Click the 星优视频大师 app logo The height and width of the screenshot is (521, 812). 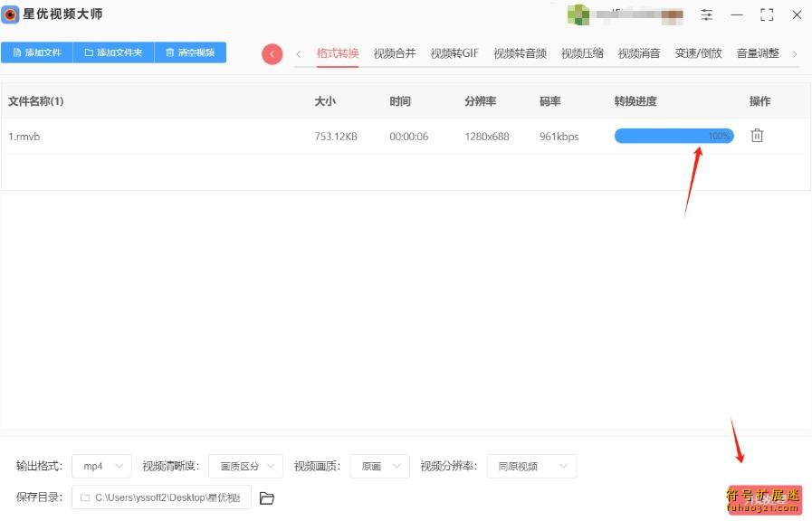click(x=11, y=14)
